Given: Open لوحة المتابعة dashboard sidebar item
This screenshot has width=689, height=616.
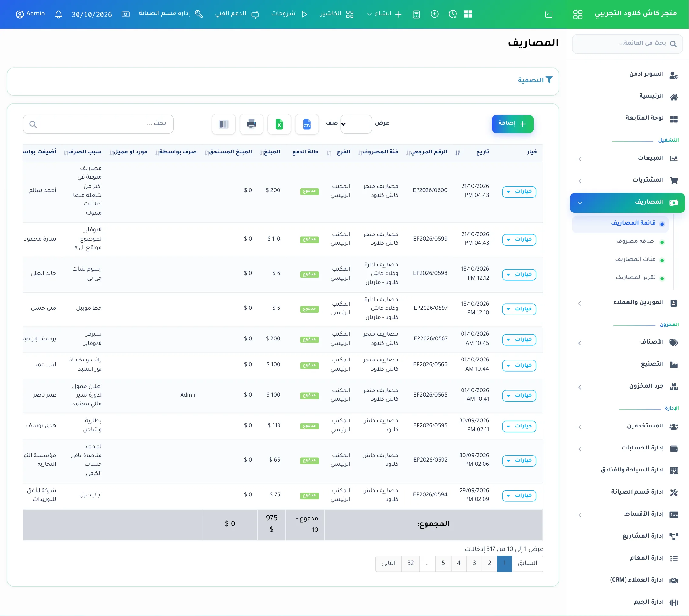Looking at the screenshot, I should pos(627,118).
